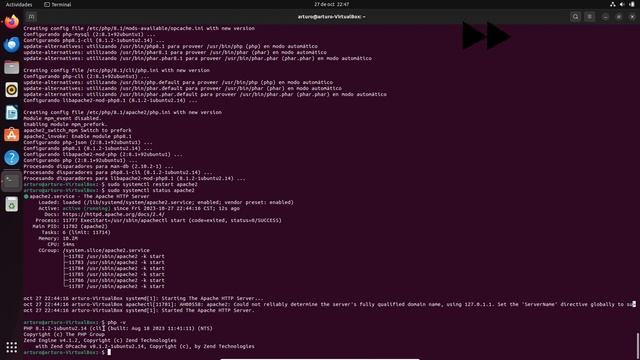Click the 'with Zend OPcache' line
640x360 pixels.
(145, 346)
